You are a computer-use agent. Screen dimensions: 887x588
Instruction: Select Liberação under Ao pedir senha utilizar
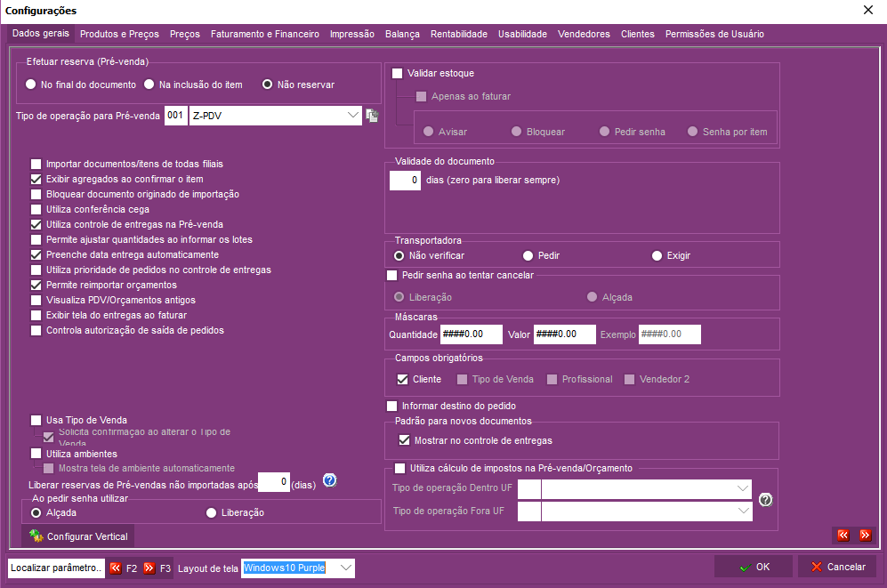click(212, 512)
